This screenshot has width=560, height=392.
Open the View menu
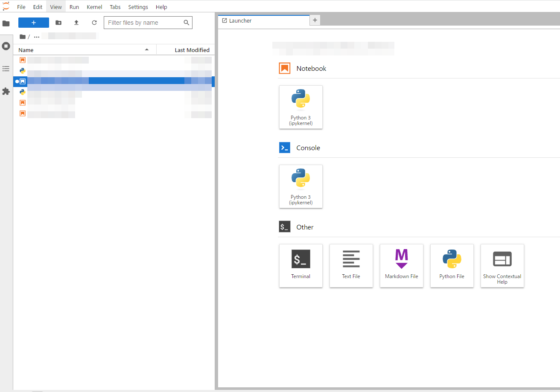[x=55, y=7]
